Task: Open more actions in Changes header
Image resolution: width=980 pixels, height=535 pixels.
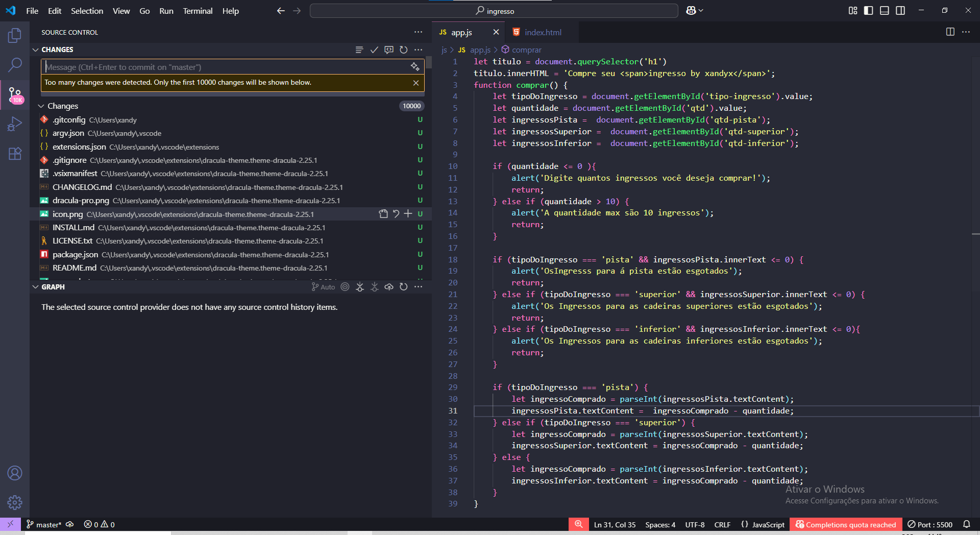Action: (x=419, y=50)
